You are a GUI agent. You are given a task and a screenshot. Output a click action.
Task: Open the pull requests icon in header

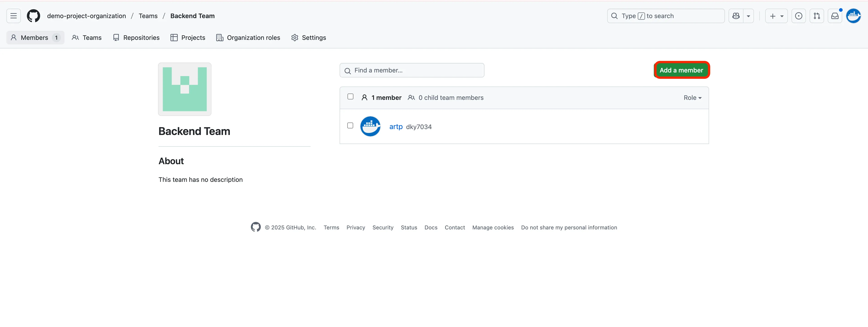816,16
